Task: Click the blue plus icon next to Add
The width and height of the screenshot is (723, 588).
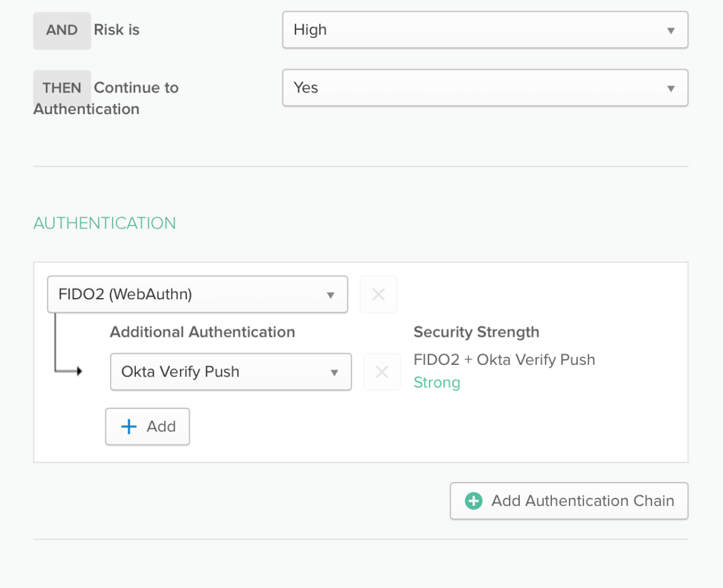Action: 129,426
